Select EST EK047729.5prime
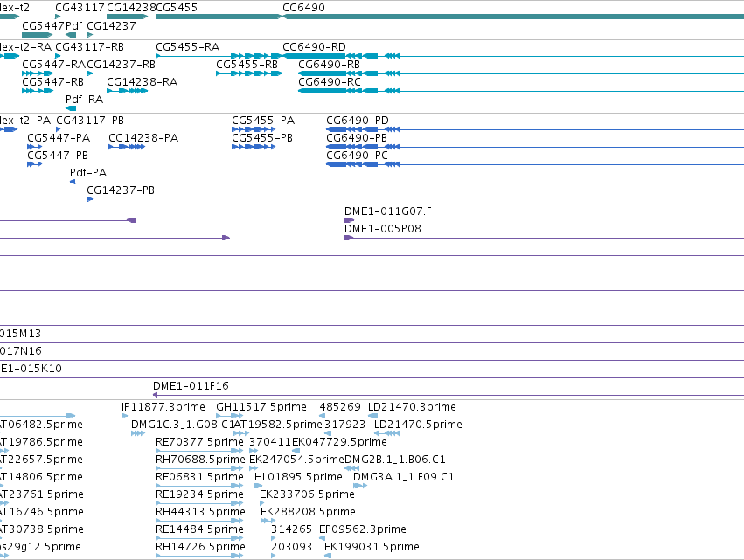 pyautogui.click(x=339, y=442)
